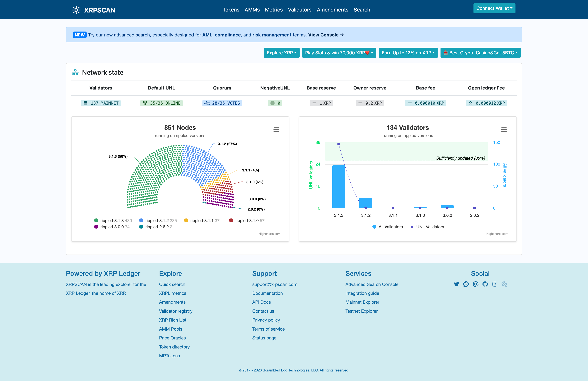Open the 134 Validators chart hamburger menu
The width and height of the screenshot is (588, 381).
click(x=504, y=130)
